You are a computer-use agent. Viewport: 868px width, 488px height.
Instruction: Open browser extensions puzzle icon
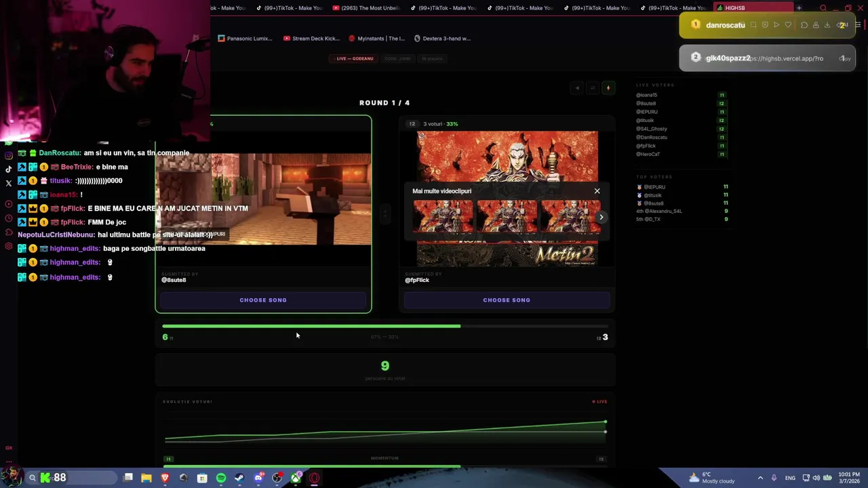[804, 25]
